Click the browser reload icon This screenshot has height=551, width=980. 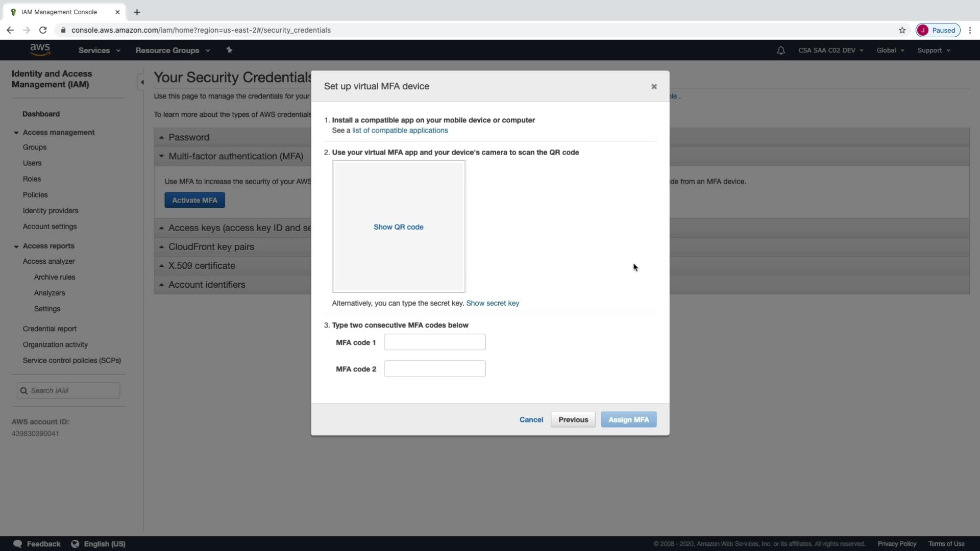[x=43, y=30]
